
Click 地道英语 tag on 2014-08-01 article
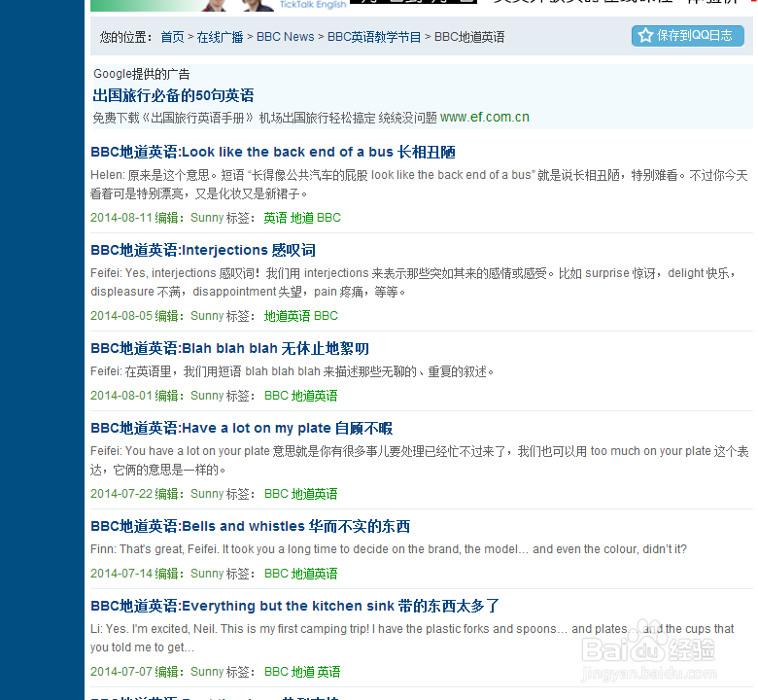[315, 396]
